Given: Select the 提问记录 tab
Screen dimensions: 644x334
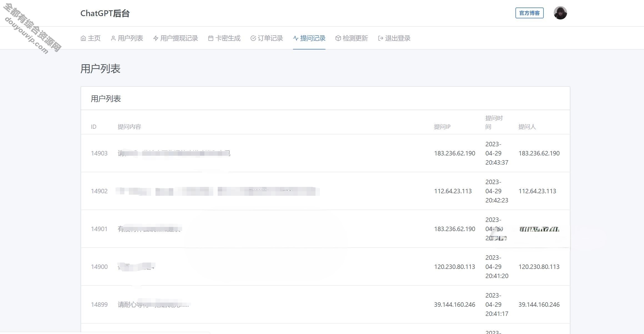Looking at the screenshot, I should point(309,38).
